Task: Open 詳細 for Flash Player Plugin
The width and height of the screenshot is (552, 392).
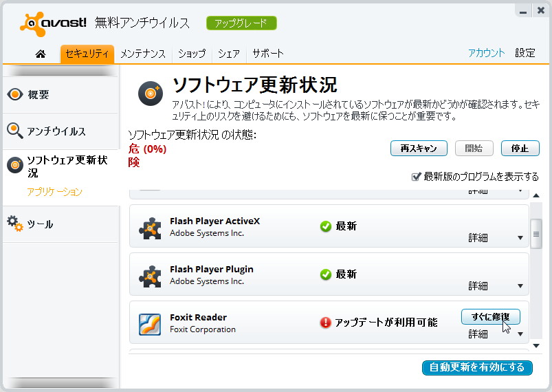Action: click(478, 286)
